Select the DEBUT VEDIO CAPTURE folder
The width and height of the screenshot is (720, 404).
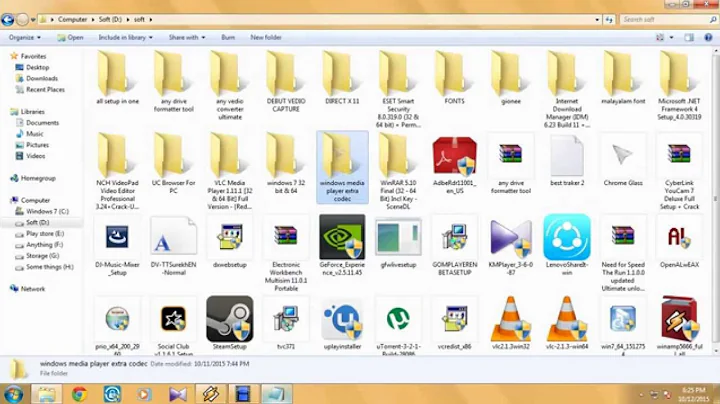[x=286, y=73]
